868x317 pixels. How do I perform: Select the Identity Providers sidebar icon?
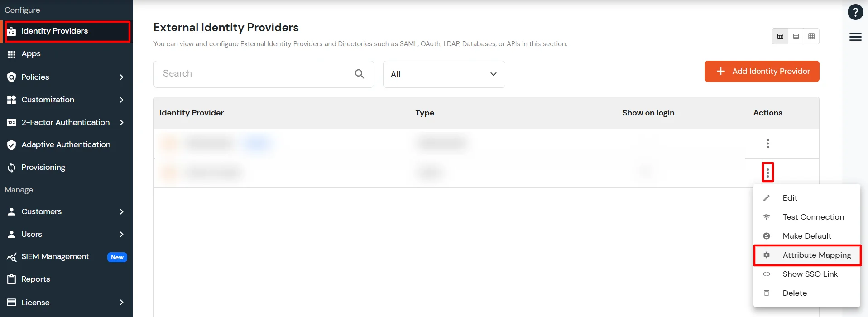coord(11,31)
